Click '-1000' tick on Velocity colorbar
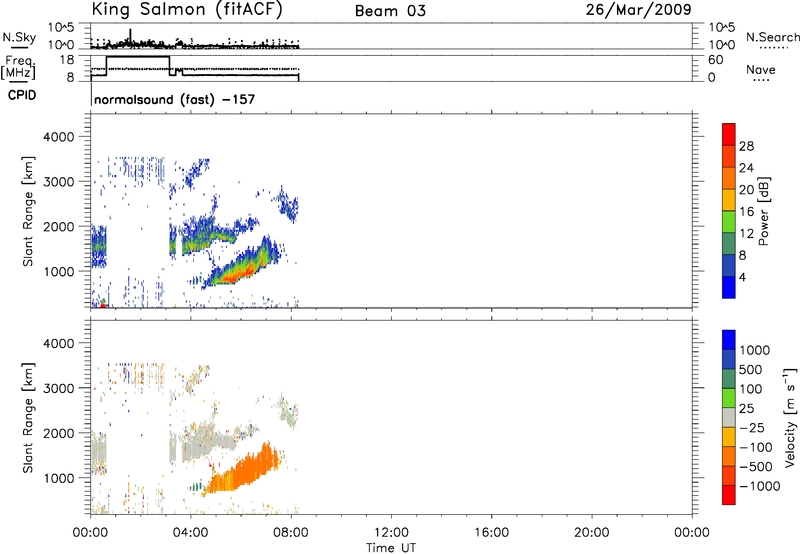 (759, 486)
